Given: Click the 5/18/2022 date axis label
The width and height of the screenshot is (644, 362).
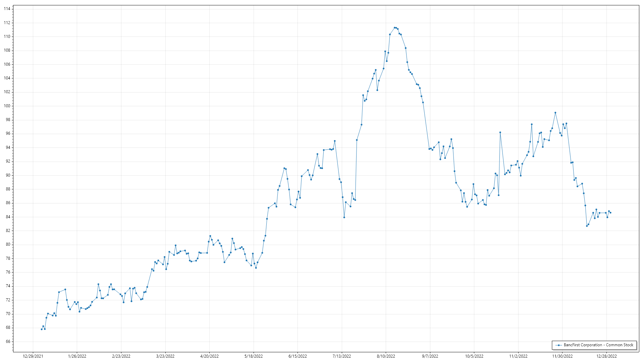Looking at the screenshot, I should coord(254,356).
